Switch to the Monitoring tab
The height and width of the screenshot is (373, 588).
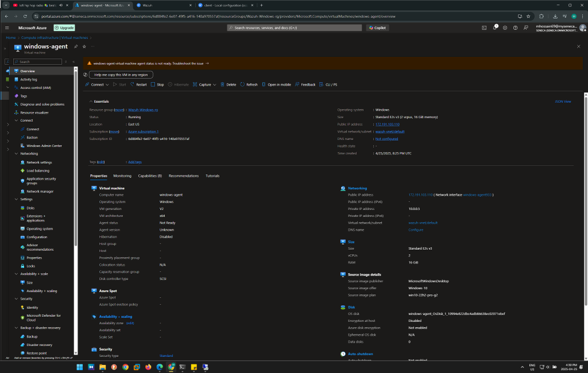[x=122, y=176]
